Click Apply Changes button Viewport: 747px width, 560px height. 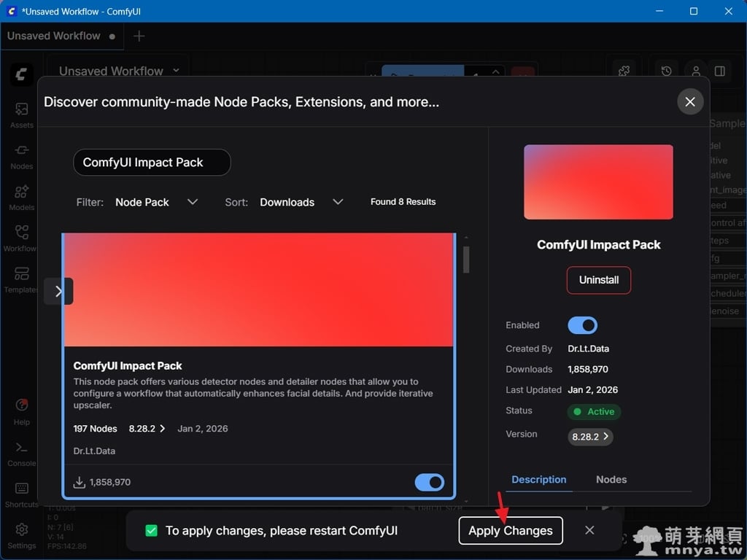[x=511, y=530]
